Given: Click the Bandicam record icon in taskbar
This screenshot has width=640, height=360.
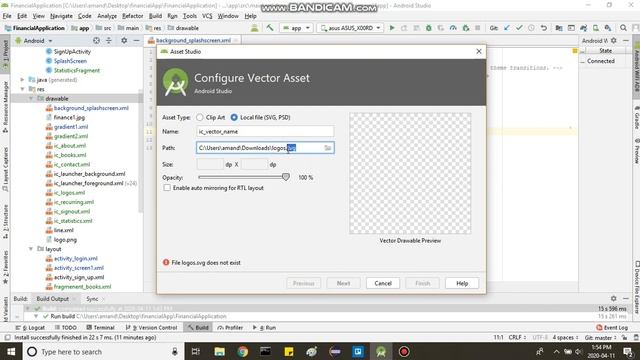Looking at the screenshot, I should click(404, 351).
